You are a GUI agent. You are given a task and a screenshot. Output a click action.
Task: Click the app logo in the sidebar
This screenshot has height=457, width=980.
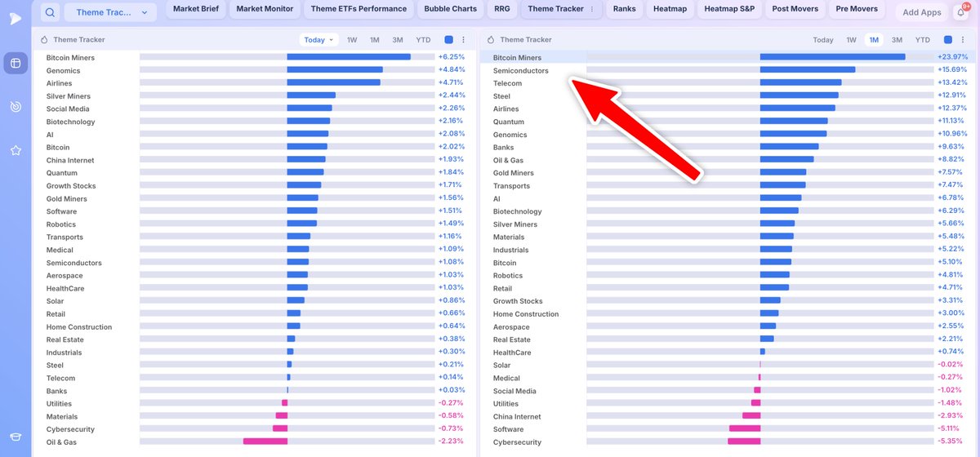click(16, 18)
